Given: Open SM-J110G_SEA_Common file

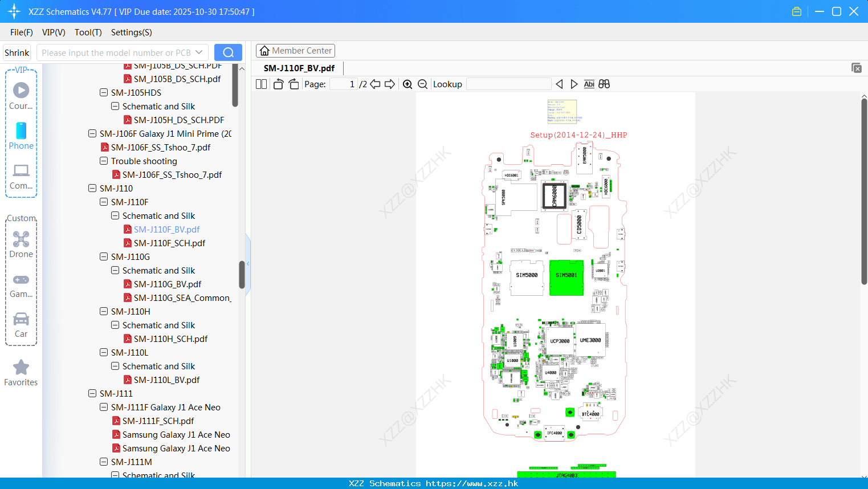Looking at the screenshot, I should coord(182,298).
